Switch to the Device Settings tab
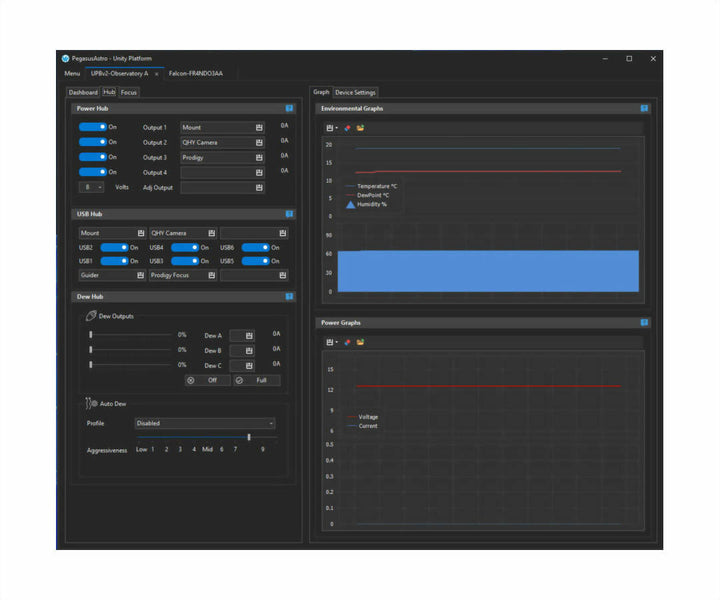 point(356,92)
